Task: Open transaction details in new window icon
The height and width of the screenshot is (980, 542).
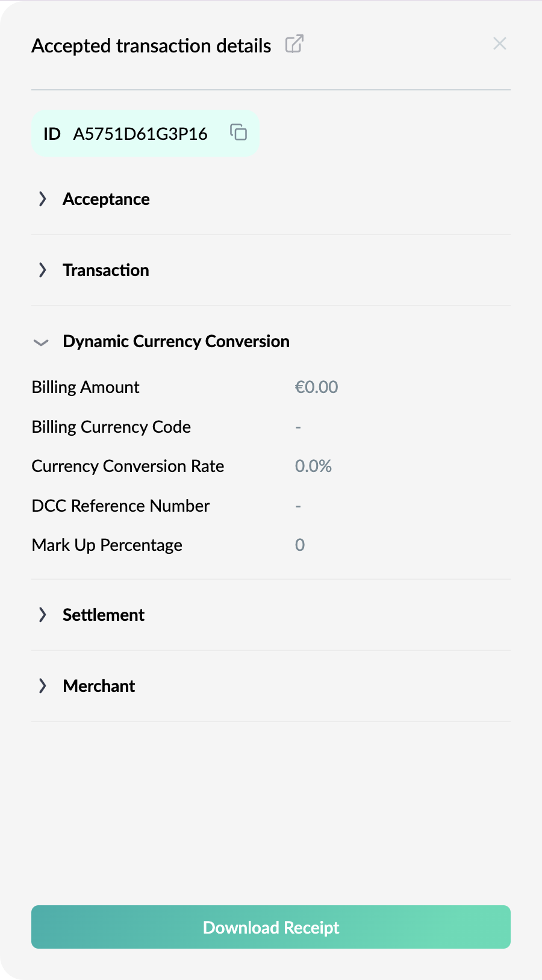Action: [294, 44]
